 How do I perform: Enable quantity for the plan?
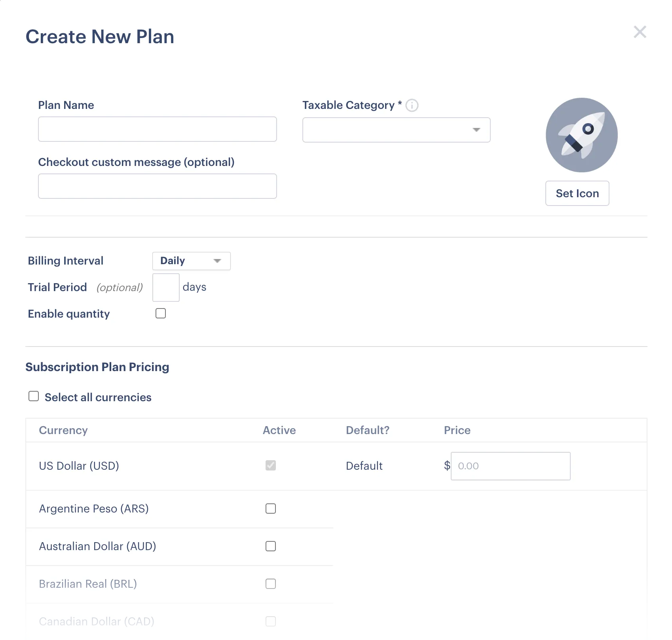[x=160, y=313]
